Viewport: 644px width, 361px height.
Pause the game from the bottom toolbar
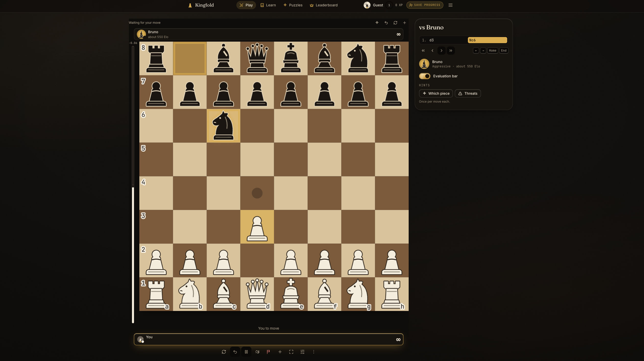click(x=246, y=352)
